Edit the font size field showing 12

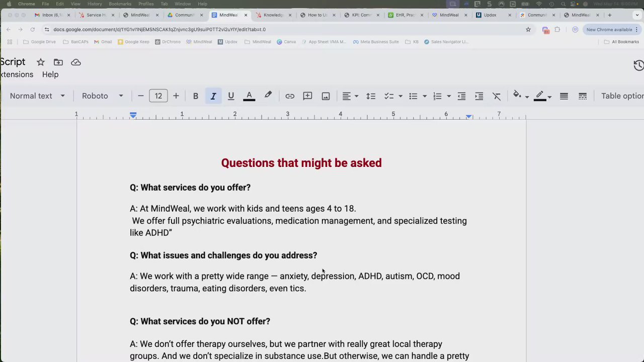click(x=158, y=96)
